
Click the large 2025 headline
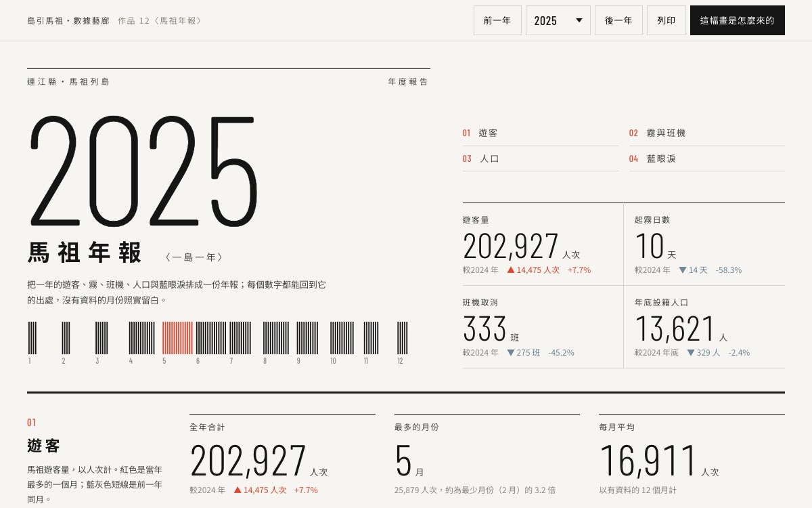click(x=143, y=171)
